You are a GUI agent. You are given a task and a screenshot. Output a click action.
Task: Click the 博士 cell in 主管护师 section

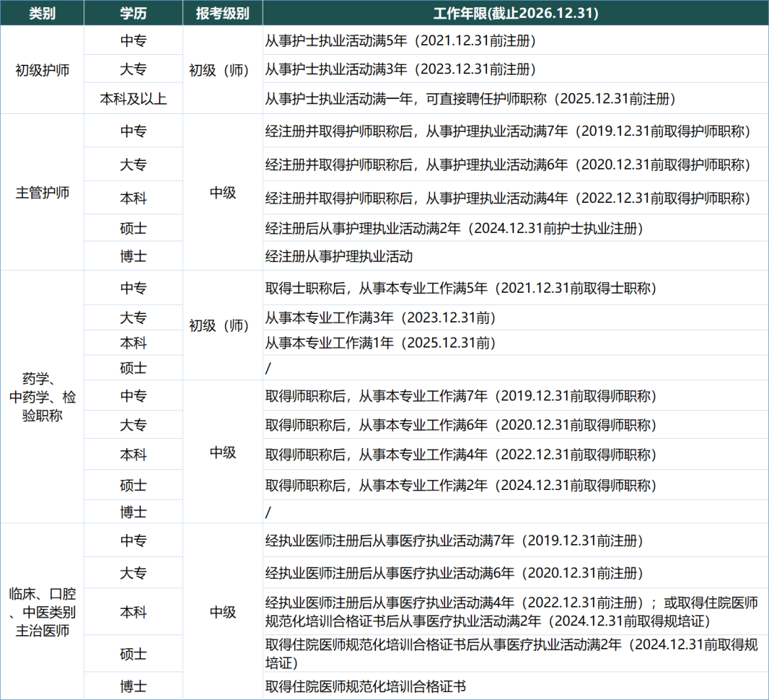133,256
